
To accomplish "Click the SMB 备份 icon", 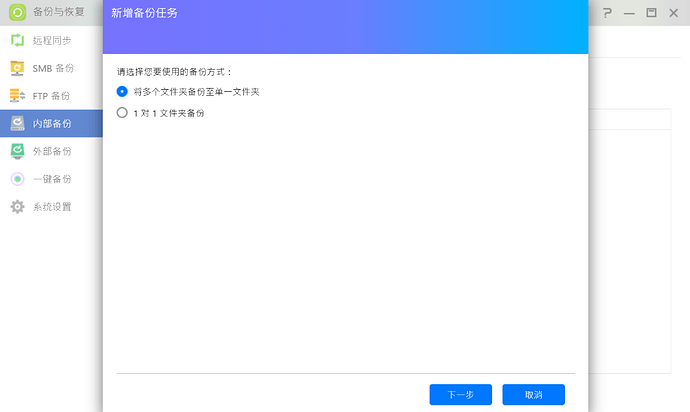I will point(17,68).
